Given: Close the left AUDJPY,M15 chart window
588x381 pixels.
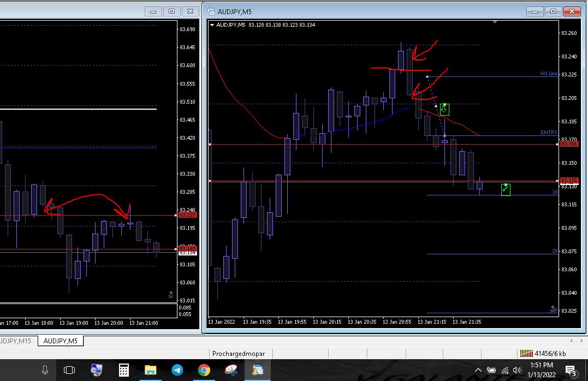Looking at the screenshot, I should (x=190, y=11).
